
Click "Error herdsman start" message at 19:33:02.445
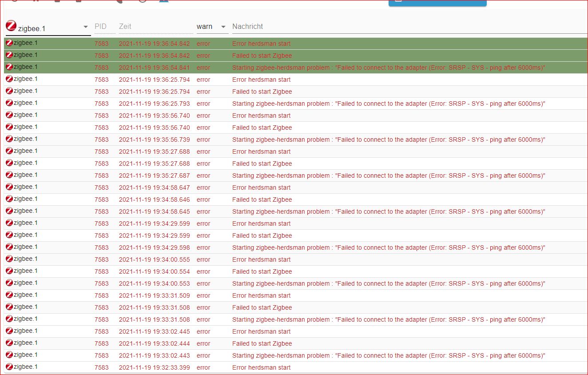[261, 331]
